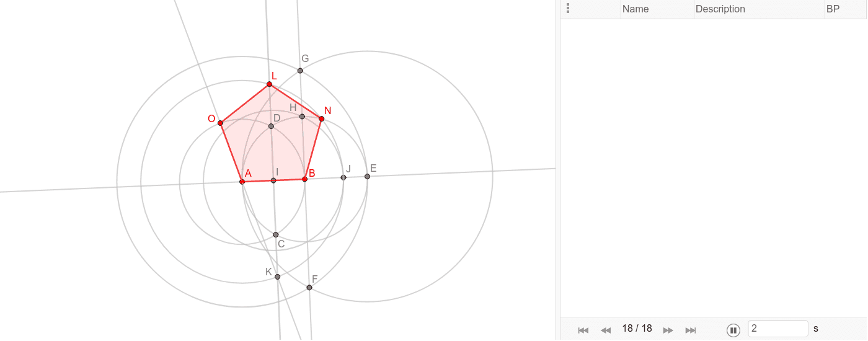Click the Description column header
This screenshot has width=868, height=341.
758,9
